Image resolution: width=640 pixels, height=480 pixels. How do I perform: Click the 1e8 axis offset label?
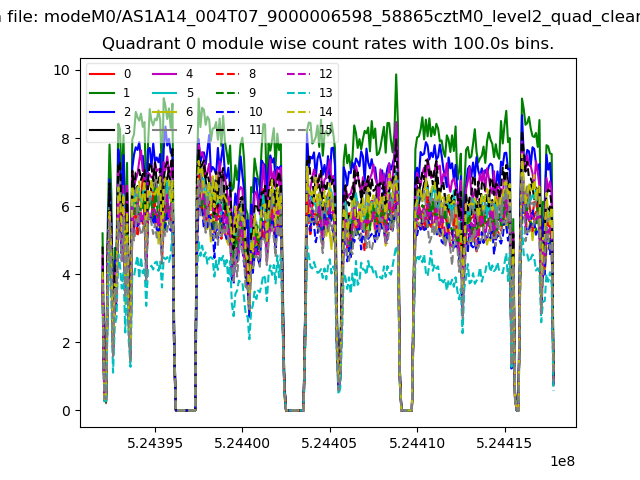click(563, 461)
